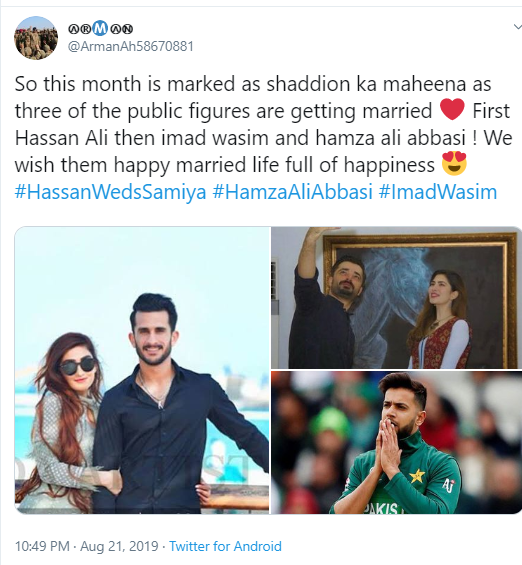Click the Twitter for Android source link
The width and height of the screenshot is (522, 565).
226,546
